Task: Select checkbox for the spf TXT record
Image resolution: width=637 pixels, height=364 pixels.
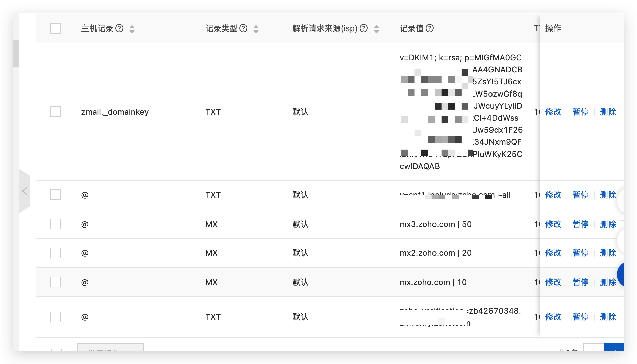Action: coord(56,195)
